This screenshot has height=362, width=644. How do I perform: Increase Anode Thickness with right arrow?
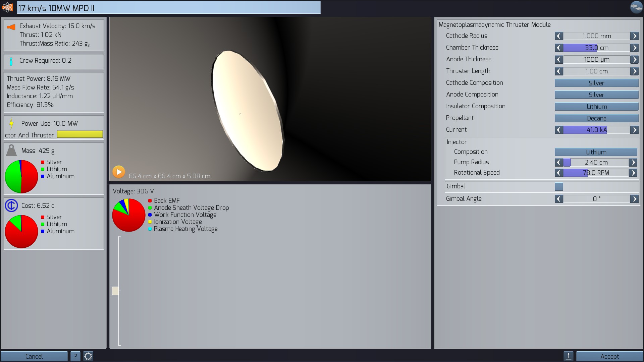634,59
